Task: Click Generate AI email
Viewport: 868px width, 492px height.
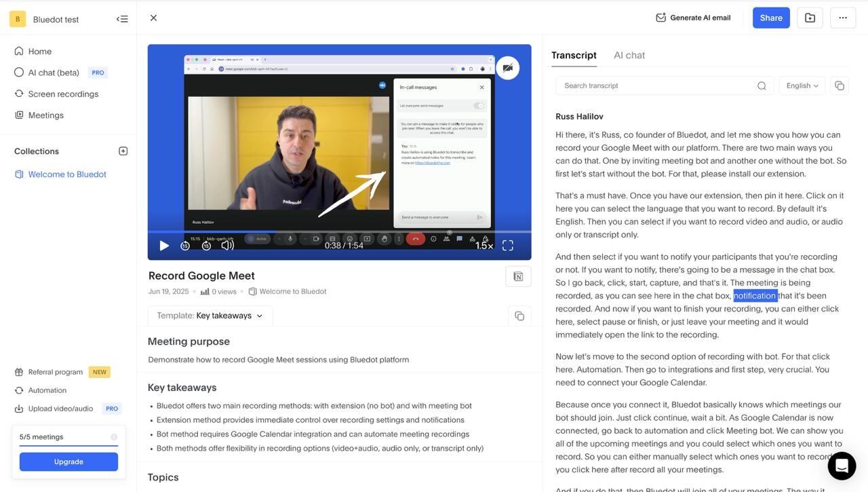Action: [x=693, y=18]
